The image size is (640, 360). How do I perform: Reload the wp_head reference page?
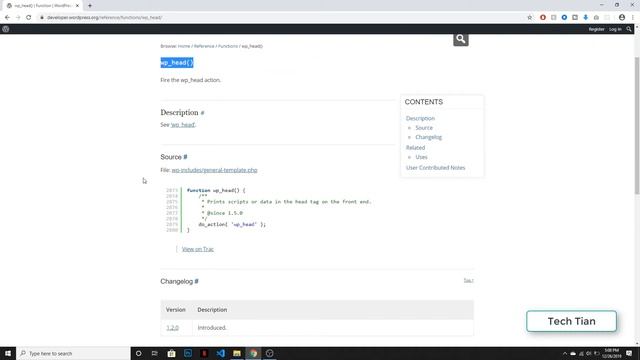point(29,18)
